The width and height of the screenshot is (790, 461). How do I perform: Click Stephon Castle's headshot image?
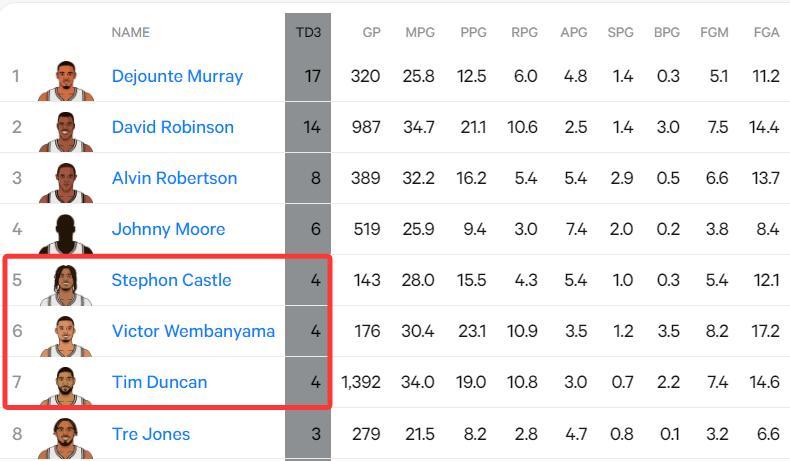click(x=66, y=284)
